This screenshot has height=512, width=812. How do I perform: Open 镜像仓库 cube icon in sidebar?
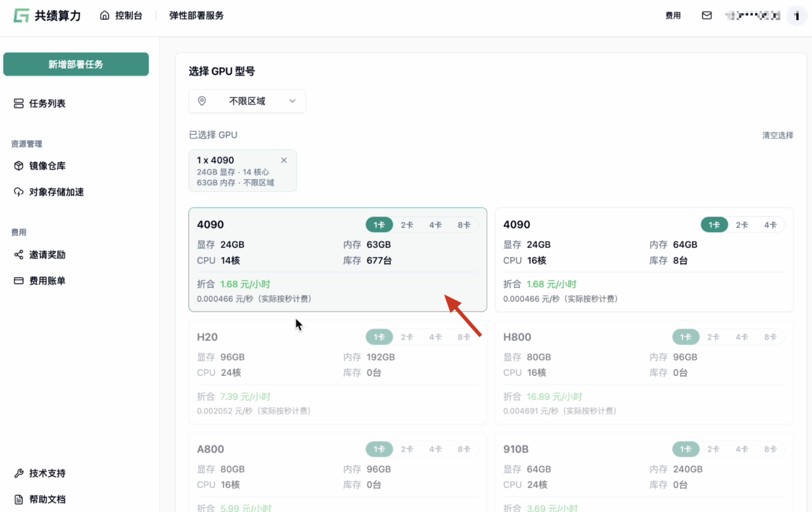click(19, 166)
